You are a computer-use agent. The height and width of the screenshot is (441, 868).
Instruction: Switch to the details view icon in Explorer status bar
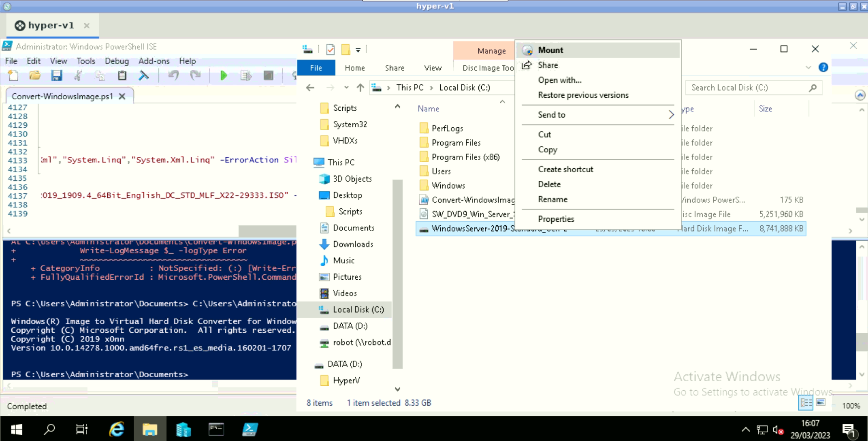806,403
